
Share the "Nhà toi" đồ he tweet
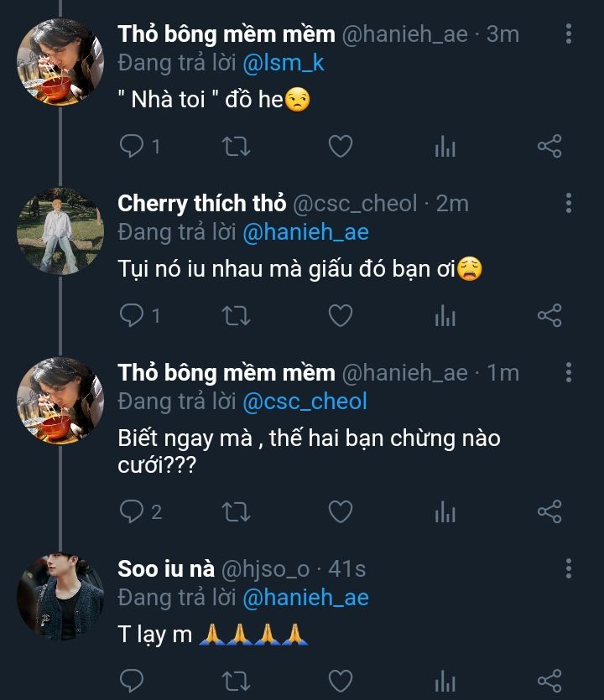(549, 148)
